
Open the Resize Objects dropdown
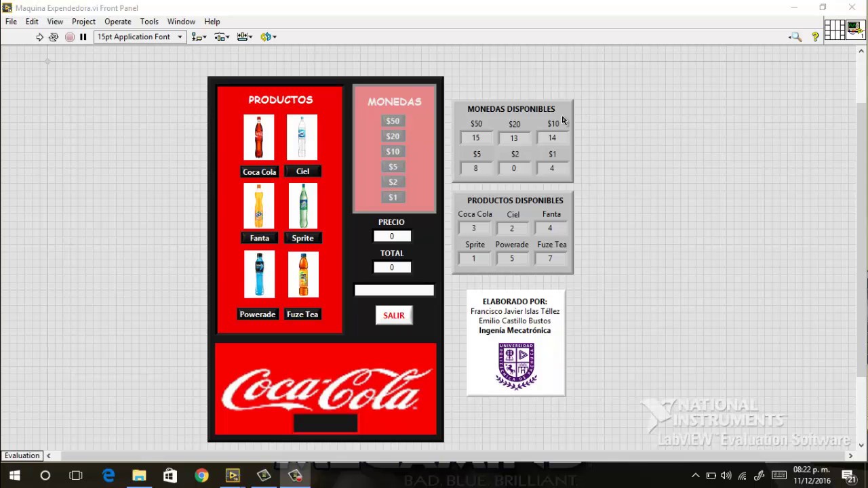tap(245, 37)
